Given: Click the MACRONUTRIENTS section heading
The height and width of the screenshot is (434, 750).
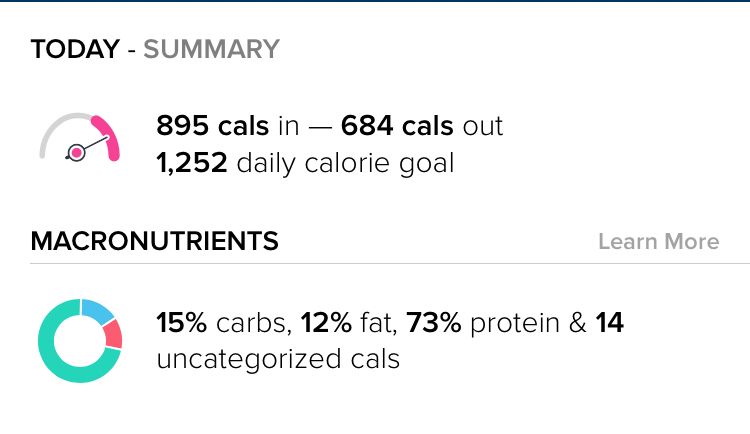Looking at the screenshot, I should coord(155,241).
